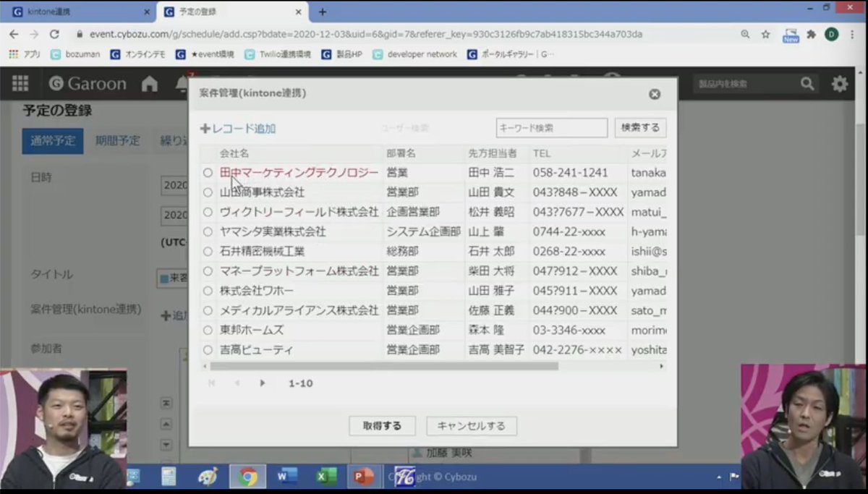
Task: Close the kintone連携 browser tab
Action: 147,12
